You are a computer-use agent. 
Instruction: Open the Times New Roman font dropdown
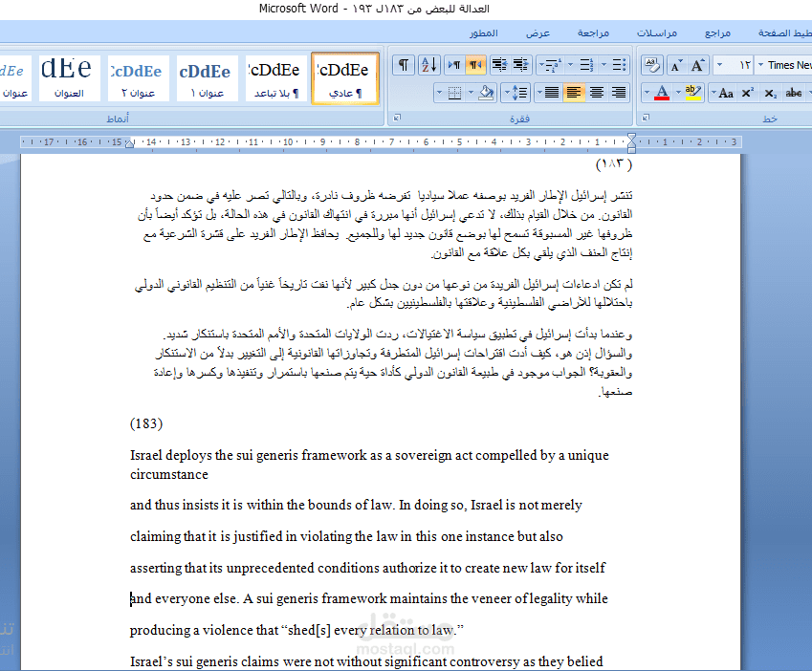point(784,65)
